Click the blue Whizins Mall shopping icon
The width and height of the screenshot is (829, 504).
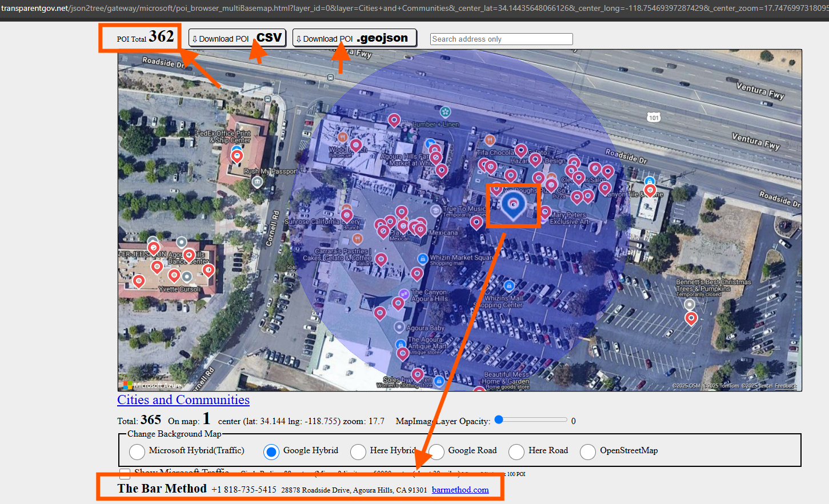(x=509, y=285)
